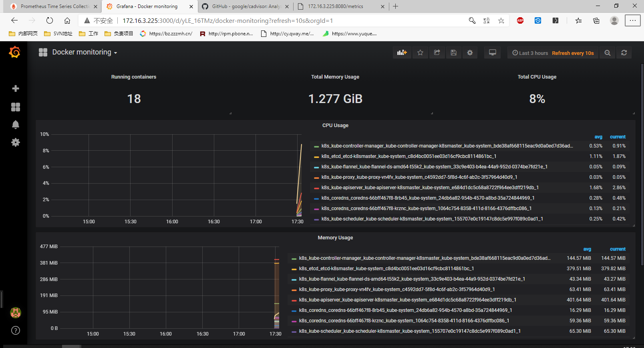Open browser collections icon
Viewport: 644px width, 348px height.
tap(596, 20)
